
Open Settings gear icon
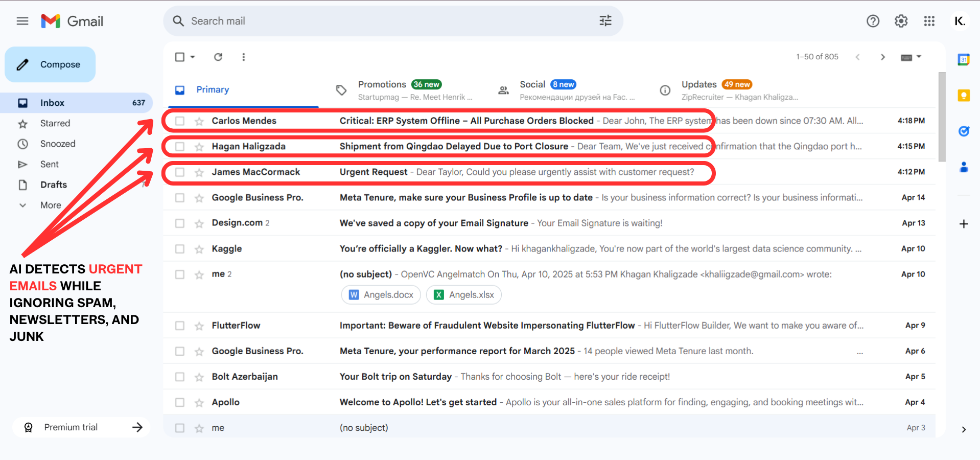pos(901,21)
